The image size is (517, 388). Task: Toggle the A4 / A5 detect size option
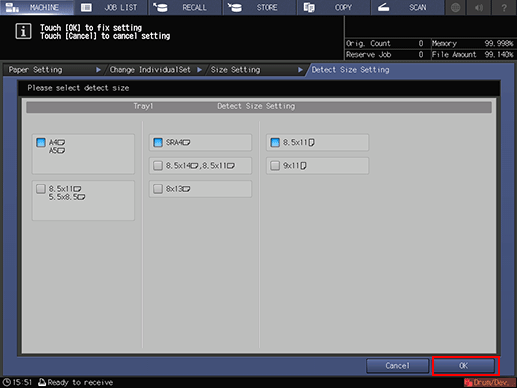point(83,154)
